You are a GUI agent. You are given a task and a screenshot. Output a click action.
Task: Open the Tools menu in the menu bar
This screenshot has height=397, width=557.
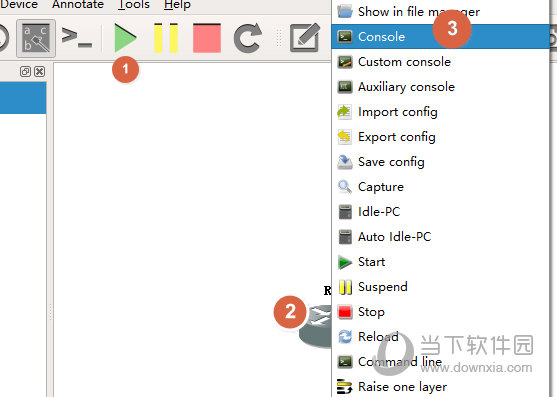pyautogui.click(x=134, y=5)
